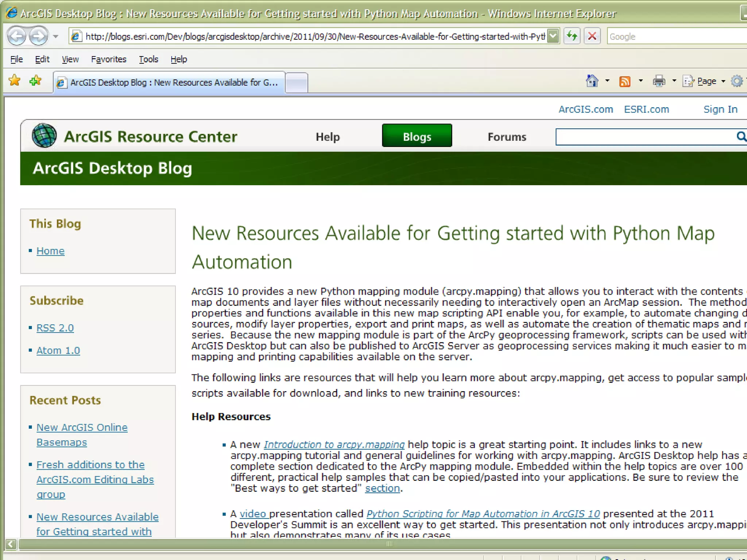Expand the Page menu dropdown
Image resolution: width=747 pixels, height=560 pixels.
723,81
